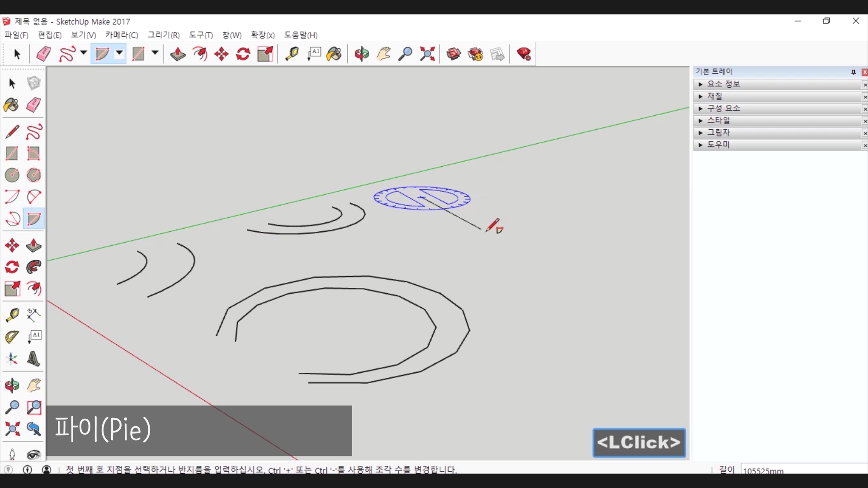The height and width of the screenshot is (488, 868).
Task: Toggle the credits info status icon
Action: 28,469
